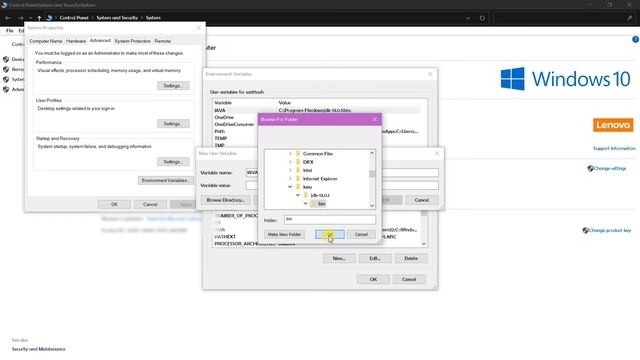Click Change settings link
This screenshot has height=360, width=640.
609,168
